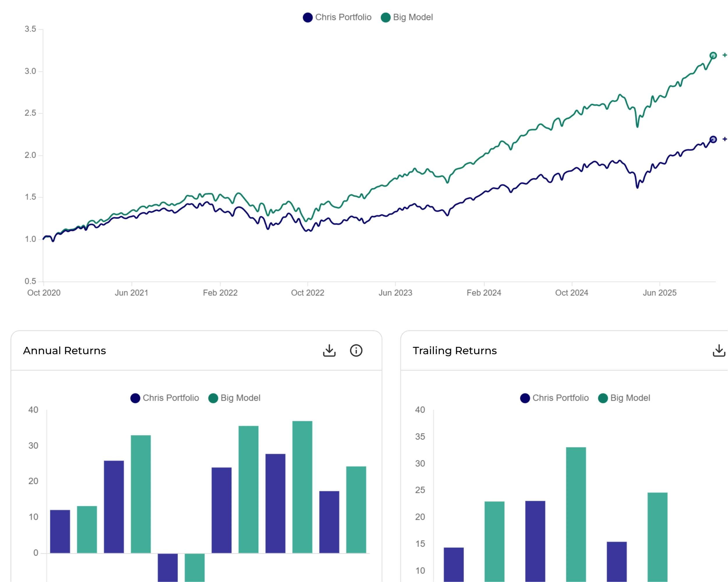Toggle Chris Portfolio in the Annual Returns legend
The image size is (728, 582).
(x=171, y=398)
